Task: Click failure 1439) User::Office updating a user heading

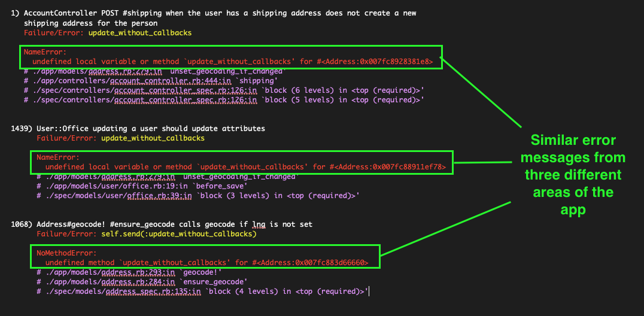Action: point(138,129)
